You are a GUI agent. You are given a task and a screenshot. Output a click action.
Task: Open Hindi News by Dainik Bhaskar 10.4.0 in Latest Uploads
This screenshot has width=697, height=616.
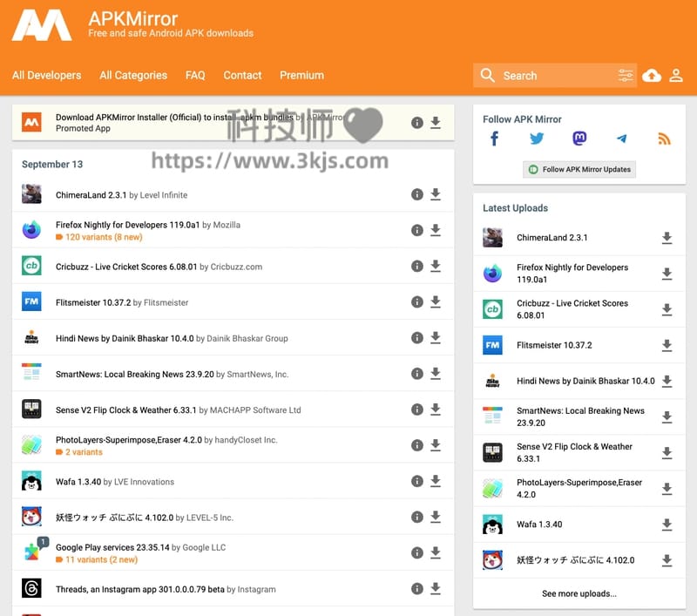(x=585, y=381)
